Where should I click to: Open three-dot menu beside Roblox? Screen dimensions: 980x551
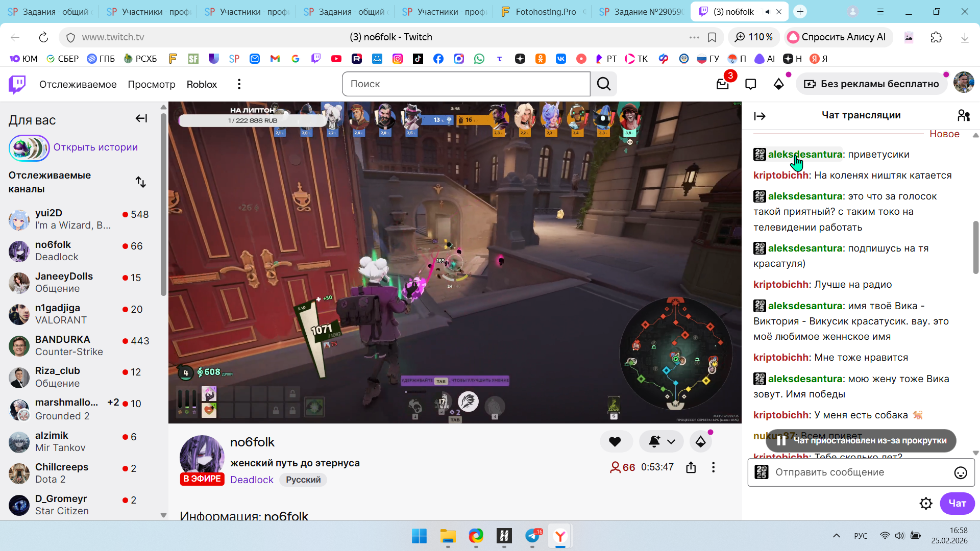click(239, 84)
